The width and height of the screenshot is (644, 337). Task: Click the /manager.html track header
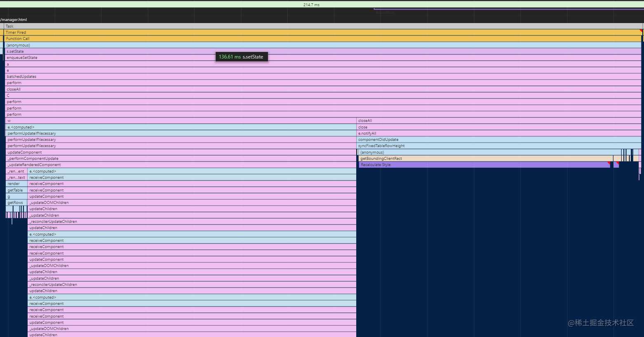click(14, 20)
